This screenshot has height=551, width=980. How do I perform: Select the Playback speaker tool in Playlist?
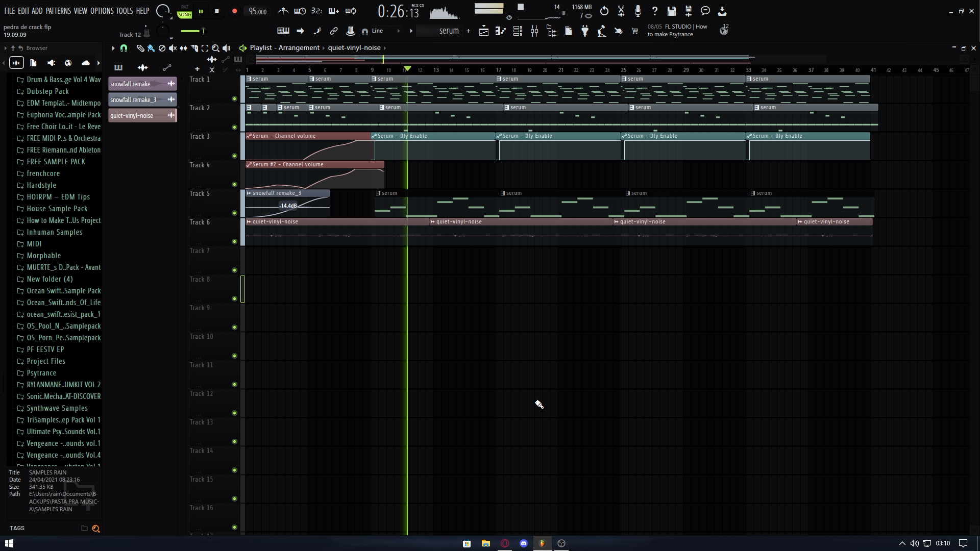point(226,48)
